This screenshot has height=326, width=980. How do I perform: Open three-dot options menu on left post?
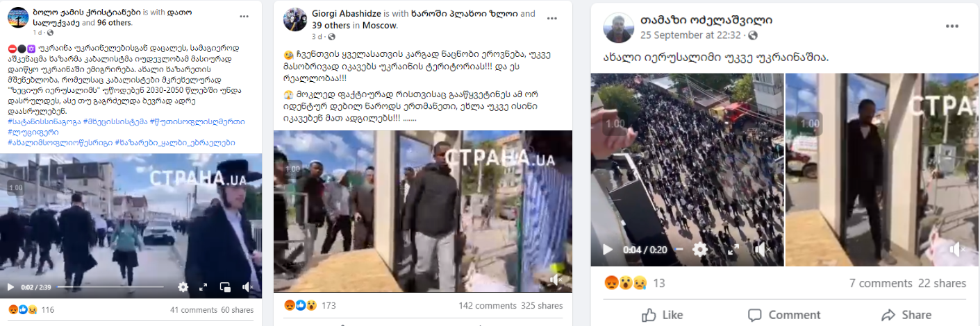click(244, 15)
